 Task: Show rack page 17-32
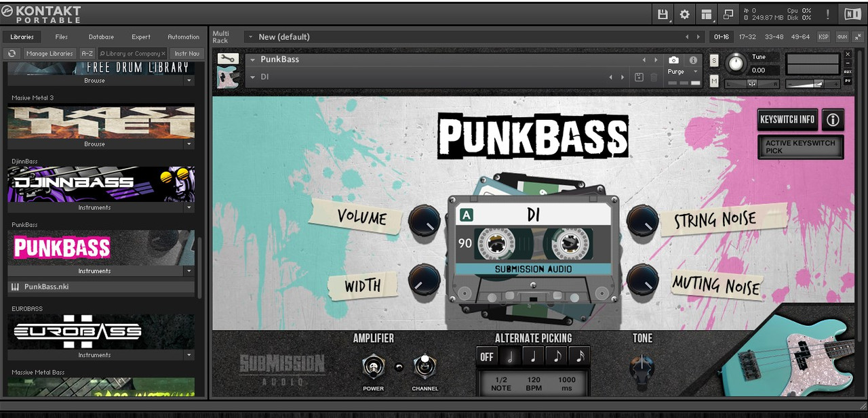coord(747,37)
